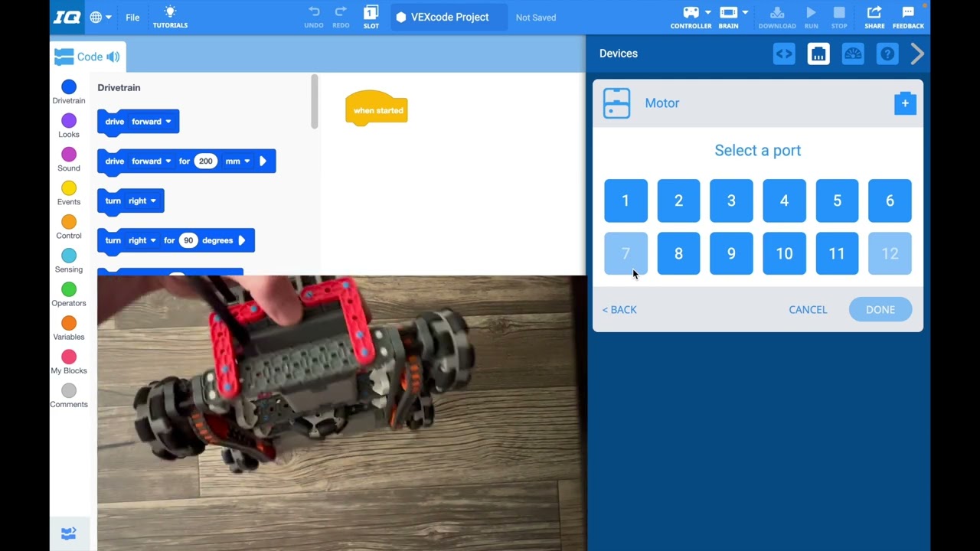Open the Controller icon
Screen dimensions: 980x551
click(x=691, y=12)
